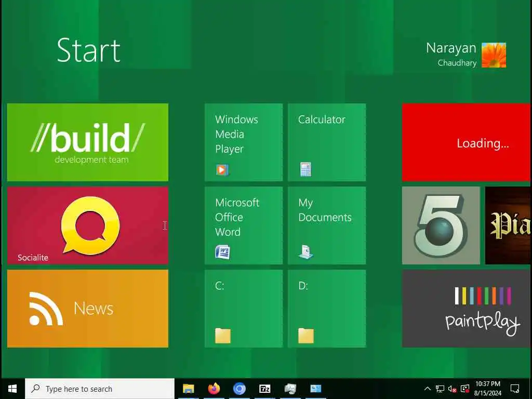Launch the number 5 ball game tile
532x399 pixels.
click(x=441, y=225)
